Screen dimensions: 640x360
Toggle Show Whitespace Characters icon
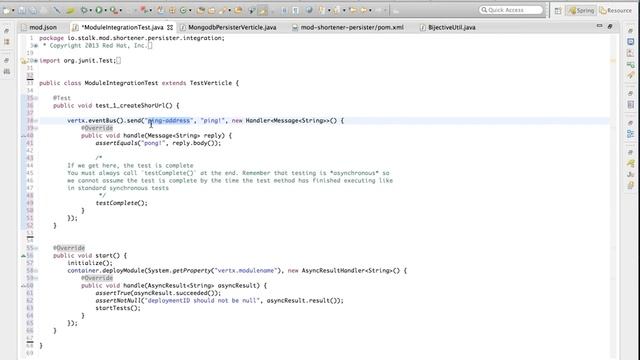click(x=296, y=10)
